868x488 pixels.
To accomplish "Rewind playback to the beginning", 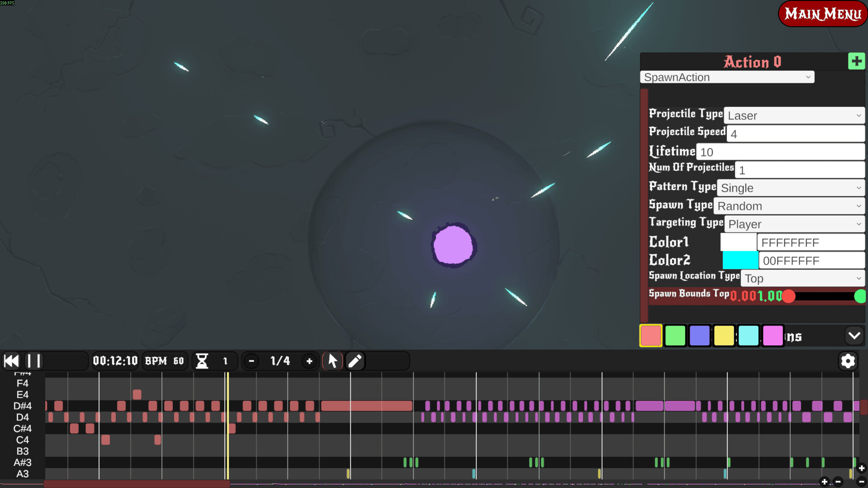I will click(11, 361).
